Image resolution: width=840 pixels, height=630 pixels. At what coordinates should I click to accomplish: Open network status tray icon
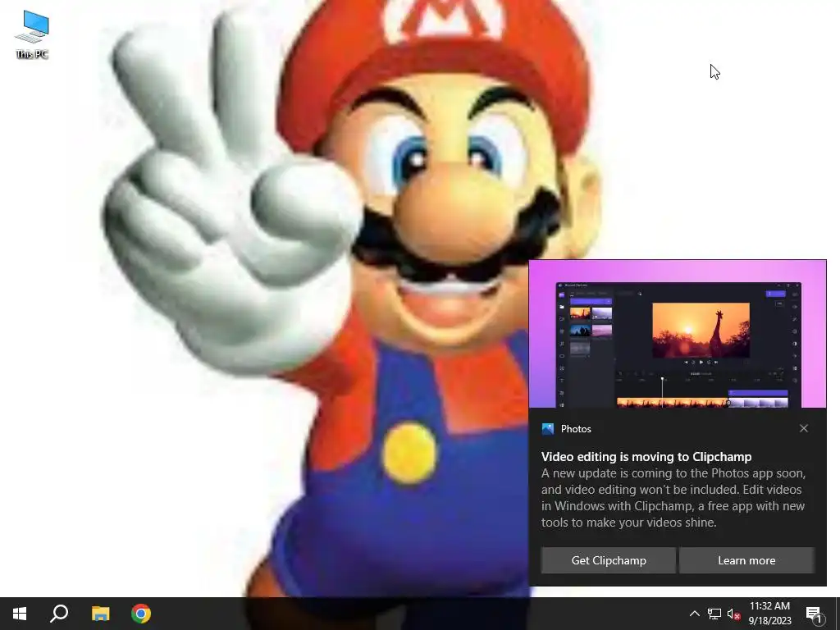click(x=714, y=614)
